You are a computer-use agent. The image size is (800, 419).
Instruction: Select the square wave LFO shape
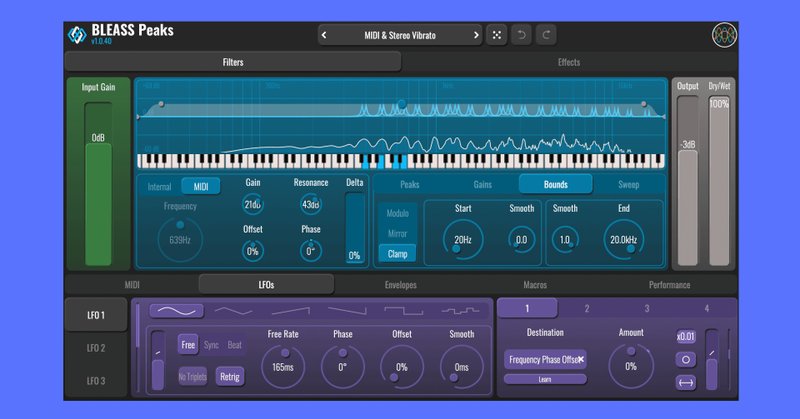tap(404, 311)
